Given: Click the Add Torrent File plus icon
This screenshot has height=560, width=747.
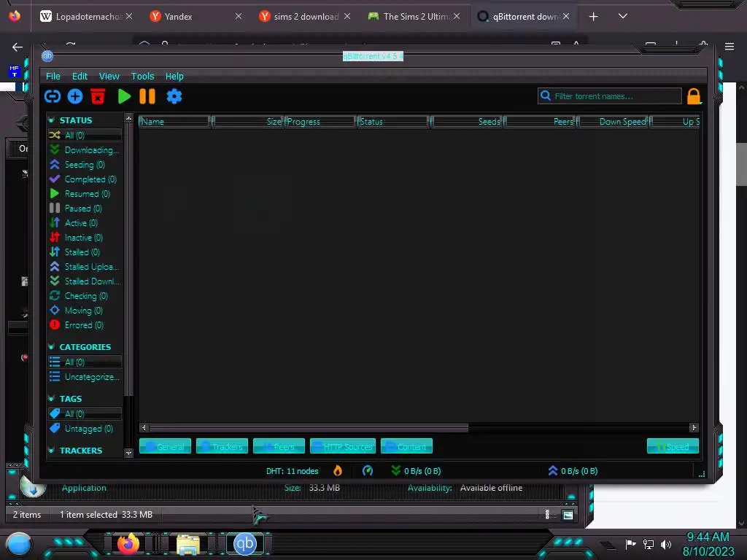Looking at the screenshot, I should (x=75, y=97).
